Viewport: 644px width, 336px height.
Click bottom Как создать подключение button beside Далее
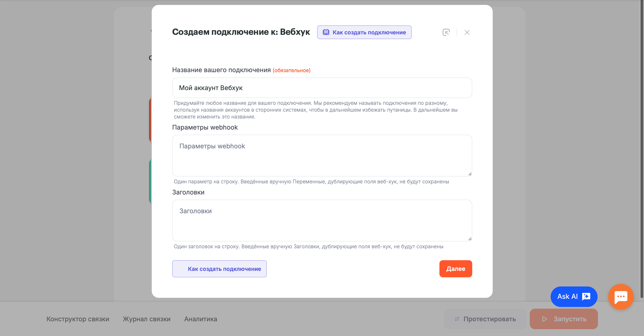pos(219,269)
